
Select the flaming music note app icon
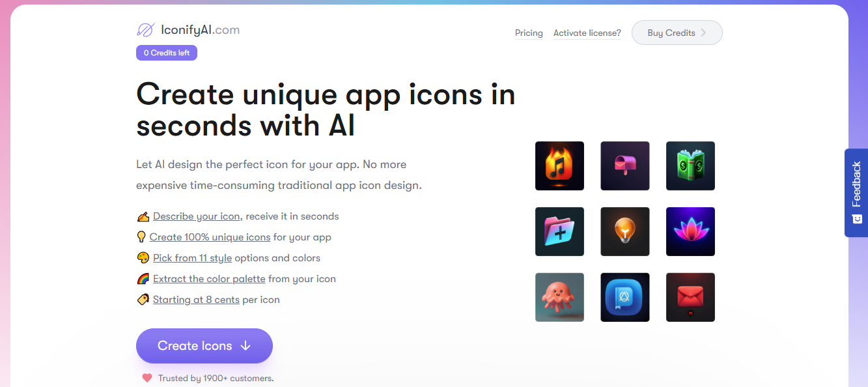click(x=559, y=166)
